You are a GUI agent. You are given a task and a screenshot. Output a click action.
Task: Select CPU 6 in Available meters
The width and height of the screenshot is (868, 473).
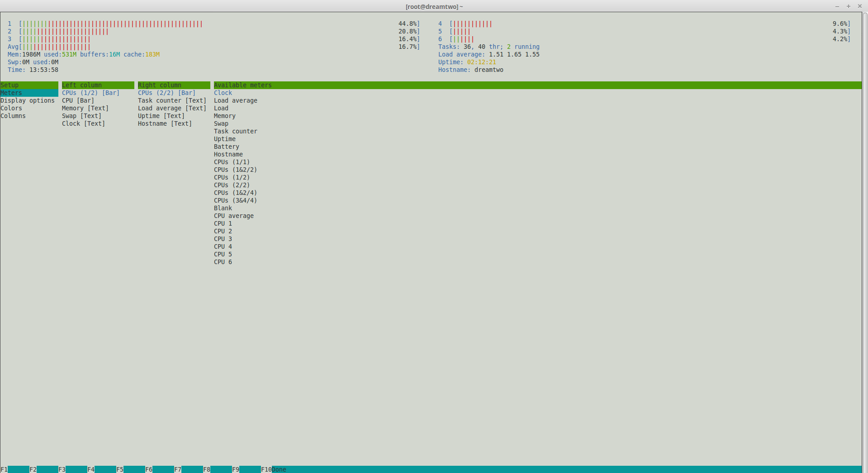point(223,262)
